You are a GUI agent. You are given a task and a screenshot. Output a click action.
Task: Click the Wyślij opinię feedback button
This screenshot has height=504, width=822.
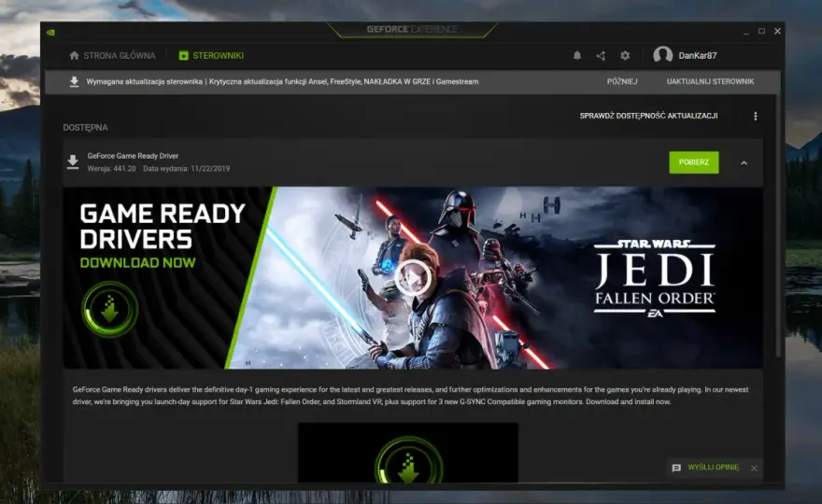(x=714, y=468)
